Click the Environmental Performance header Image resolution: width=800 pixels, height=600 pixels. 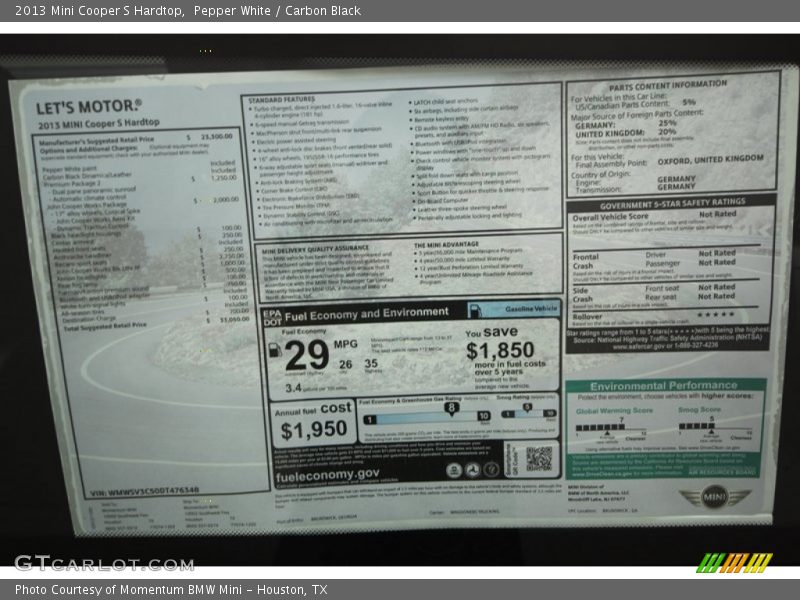point(663,386)
